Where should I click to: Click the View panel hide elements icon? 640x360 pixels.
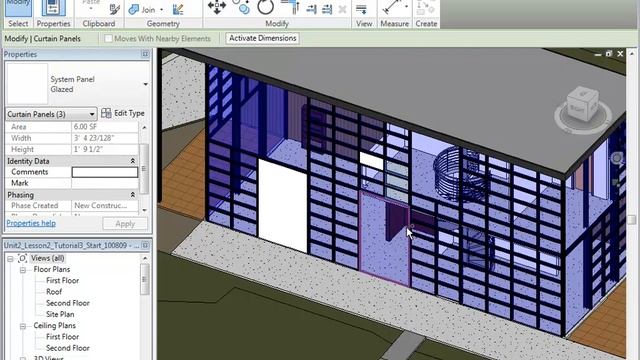(x=361, y=9)
